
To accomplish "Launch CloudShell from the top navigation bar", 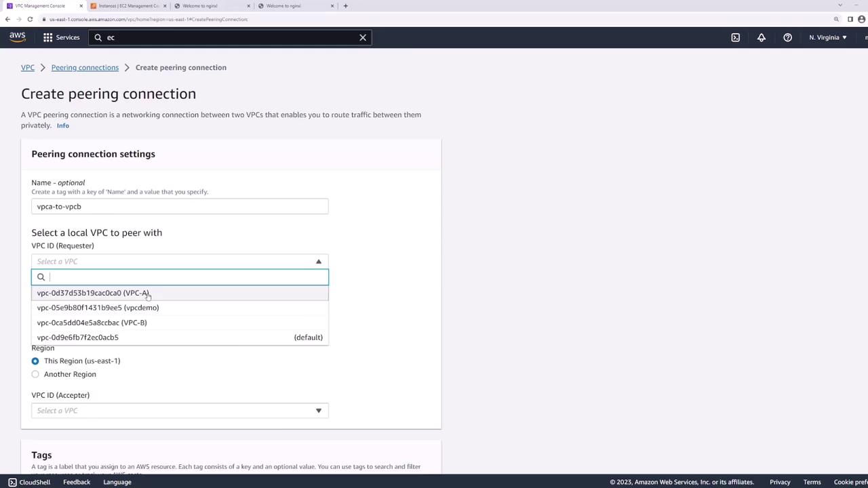I will point(735,37).
